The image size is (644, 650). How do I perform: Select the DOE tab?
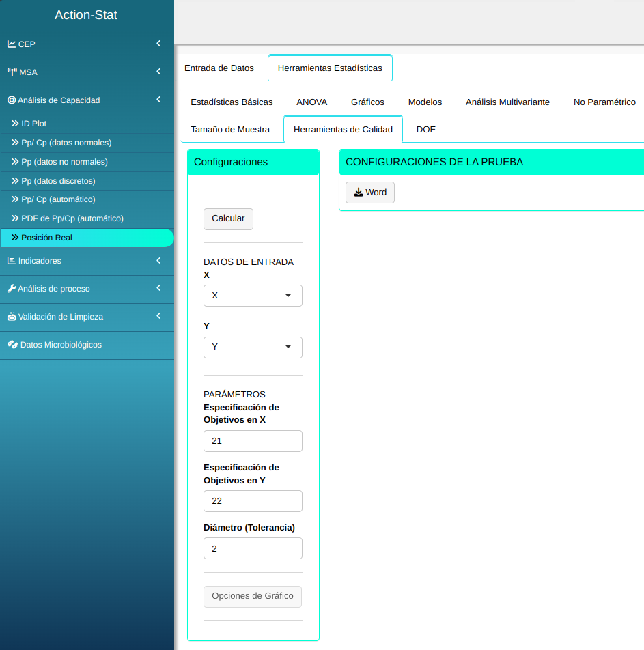click(425, 130)
